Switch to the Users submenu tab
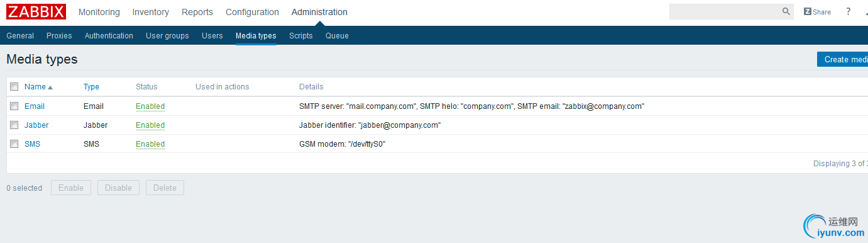 tap(212, 36)
